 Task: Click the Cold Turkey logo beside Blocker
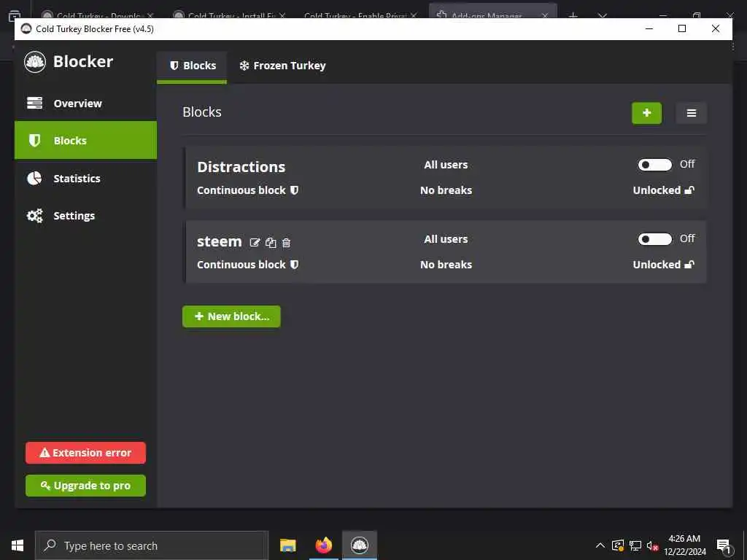(35, 62)
